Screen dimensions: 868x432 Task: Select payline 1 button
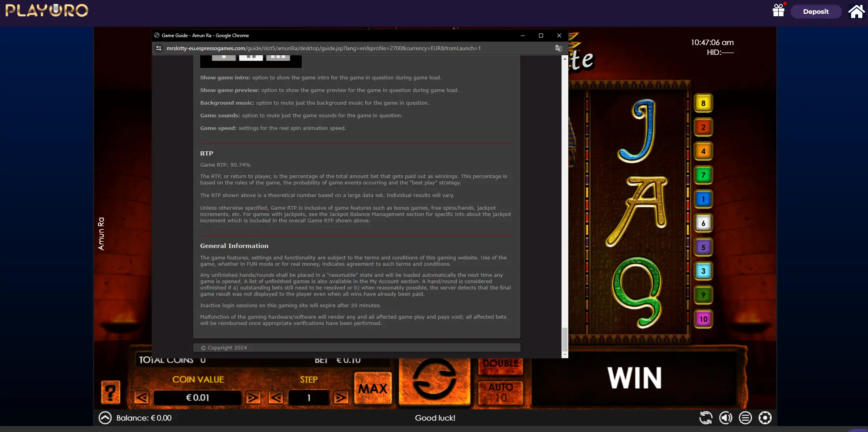tap(703, 199)
